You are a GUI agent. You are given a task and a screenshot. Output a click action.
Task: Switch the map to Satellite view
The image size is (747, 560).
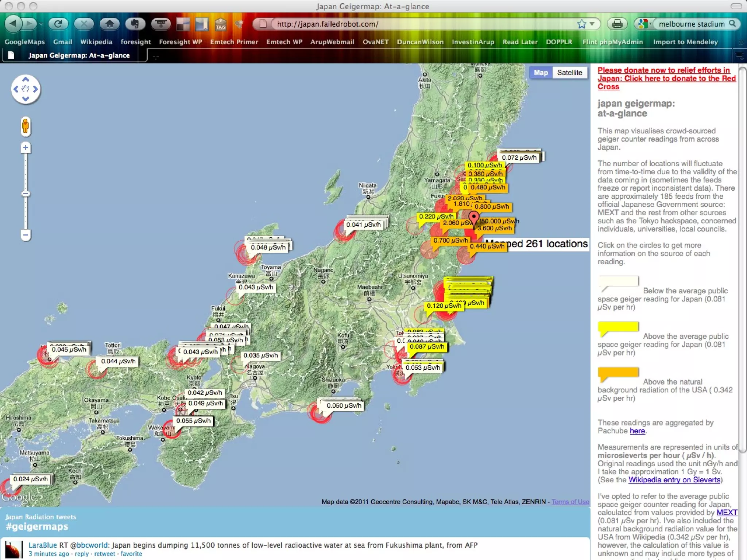coord(569,73)
